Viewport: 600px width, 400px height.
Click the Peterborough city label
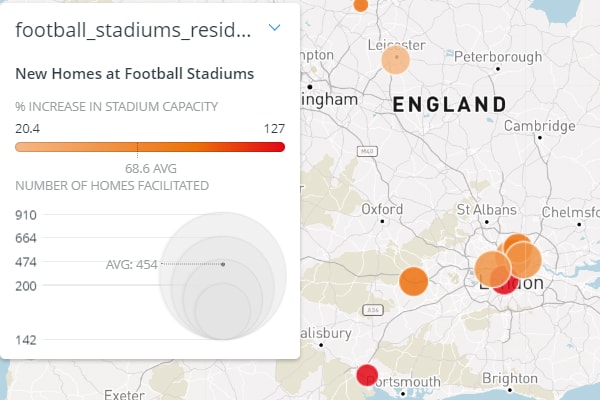(x=498, y=57)
